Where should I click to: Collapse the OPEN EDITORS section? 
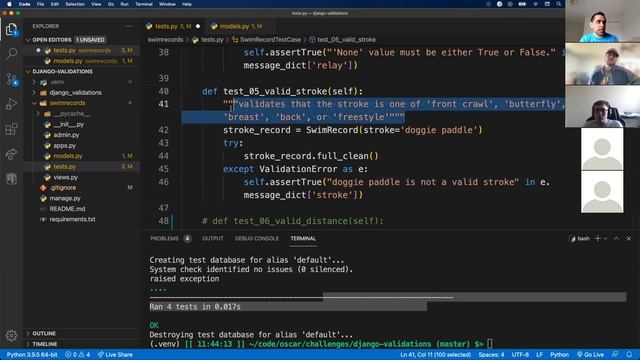82,40
